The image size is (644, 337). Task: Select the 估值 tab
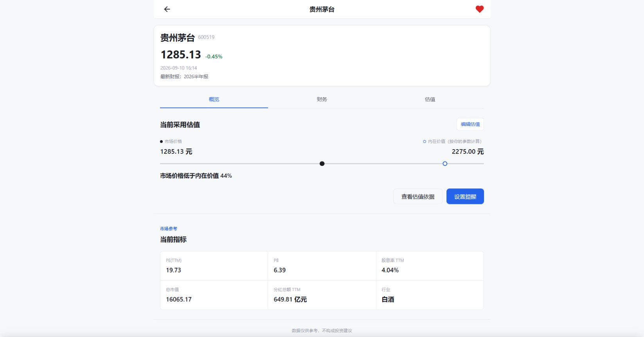tap(430, 99)
